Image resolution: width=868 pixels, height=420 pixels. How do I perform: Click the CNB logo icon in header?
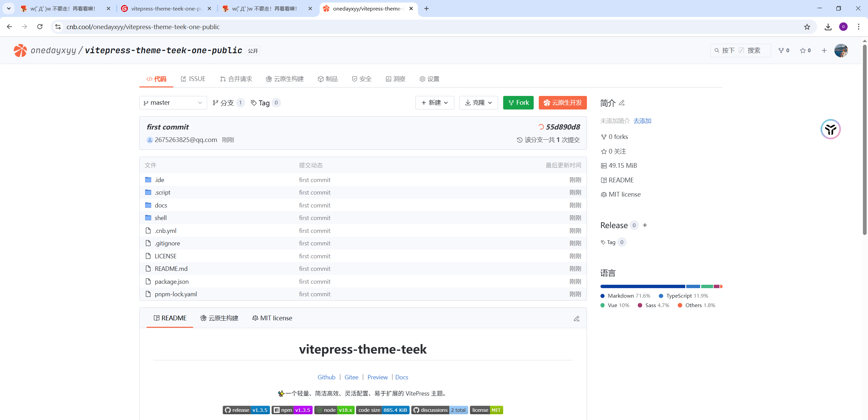pyautogui.click(x=20, y=51)
